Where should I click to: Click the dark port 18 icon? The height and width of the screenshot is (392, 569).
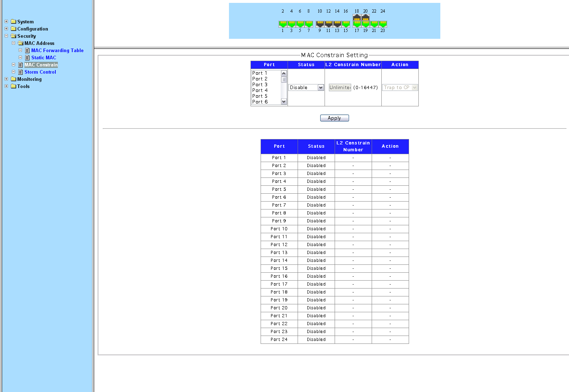tap(357, 18)
